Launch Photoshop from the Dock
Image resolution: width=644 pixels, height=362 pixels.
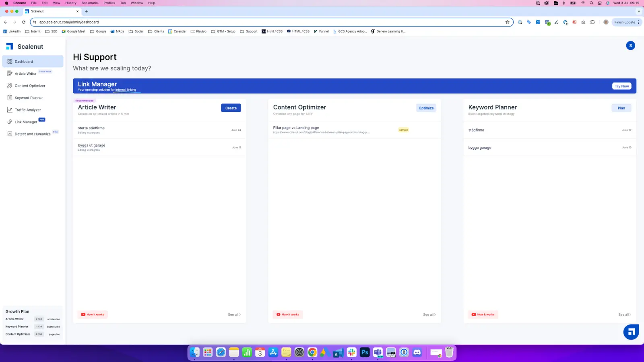365,353
